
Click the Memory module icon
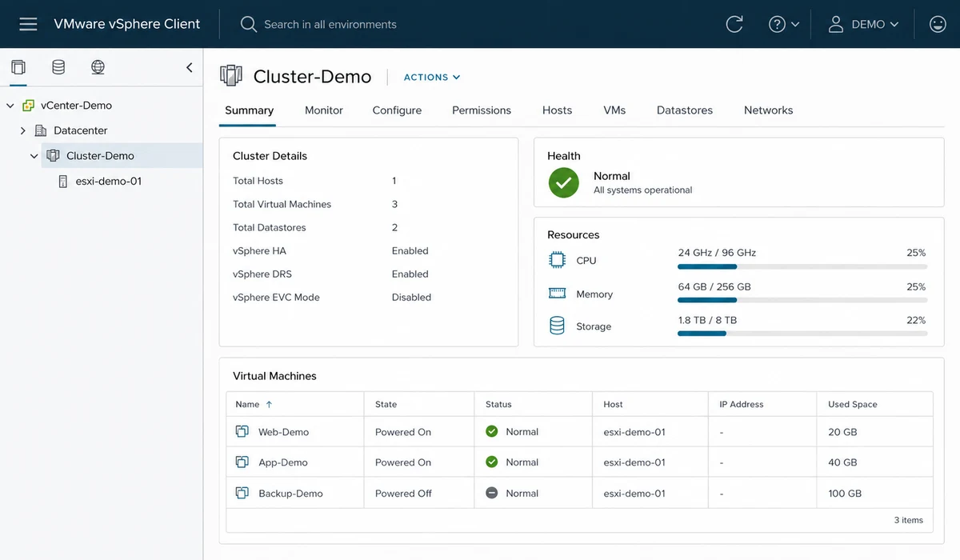click(x=557, y=294)
